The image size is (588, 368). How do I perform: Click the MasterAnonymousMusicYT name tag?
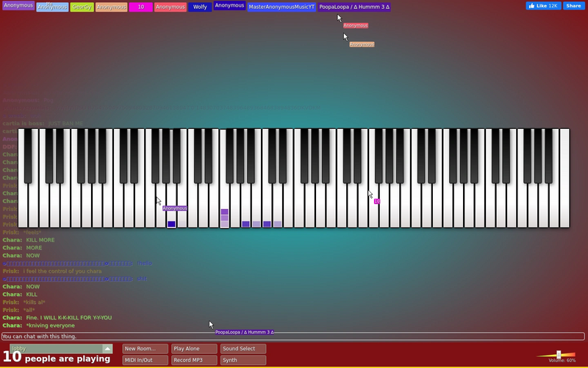point(282,7)
